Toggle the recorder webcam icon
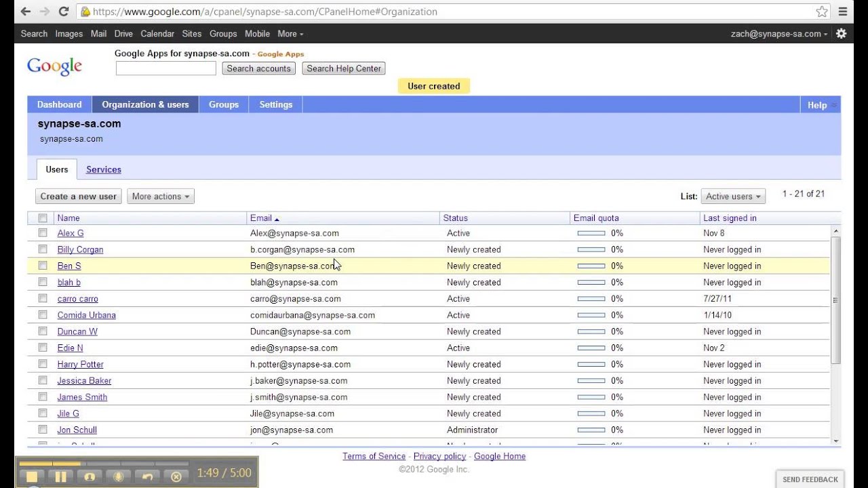The height and width of the screenshot is (488, 868). (x=90, y=476)
